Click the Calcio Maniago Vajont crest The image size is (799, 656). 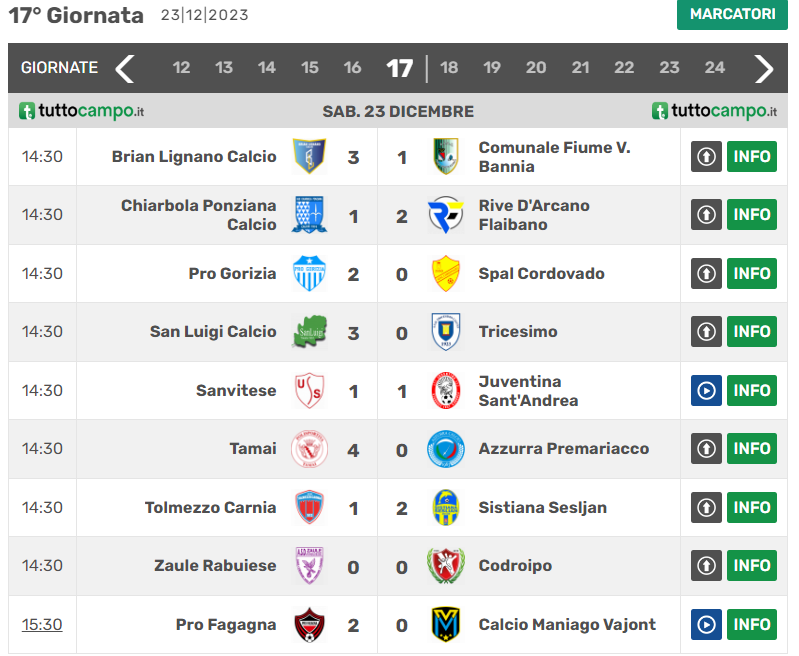coord(445,624)
